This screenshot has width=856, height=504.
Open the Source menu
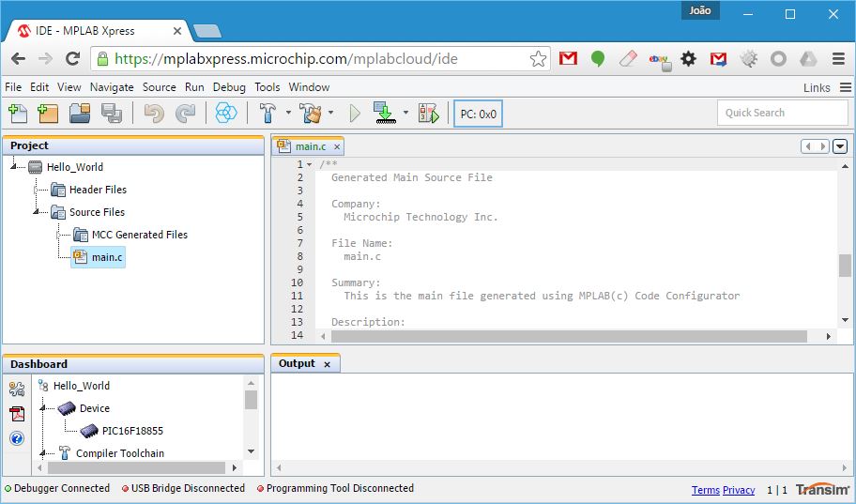tap(160, 87)
